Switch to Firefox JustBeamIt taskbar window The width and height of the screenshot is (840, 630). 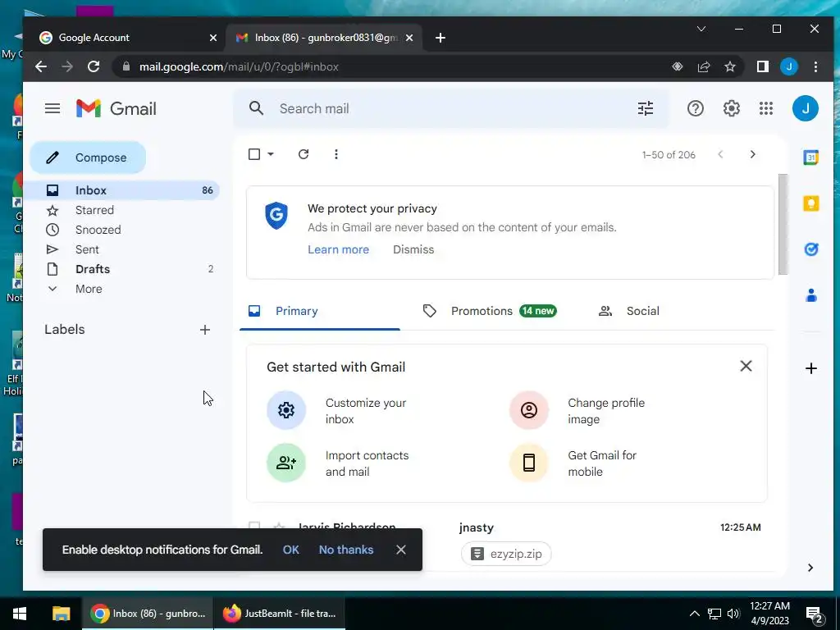click(x=280, y=614)
